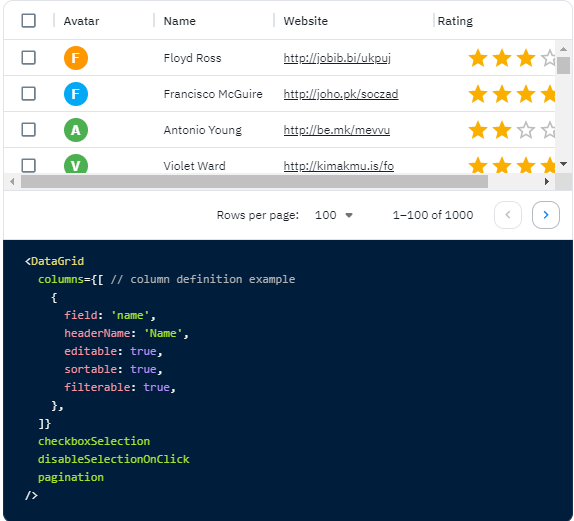Go to next page with right chevron
This screenshot has width=574, height=521.
click(x=545, y=215)
